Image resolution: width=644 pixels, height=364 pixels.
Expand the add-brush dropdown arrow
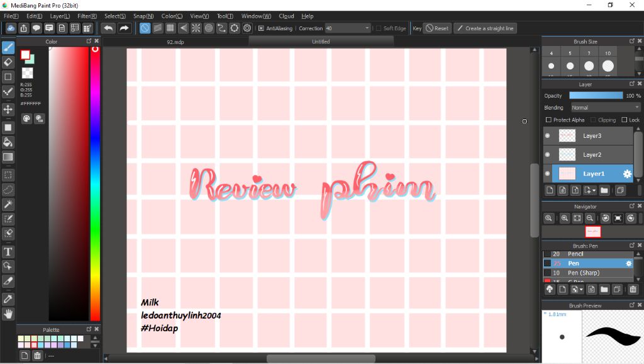click(x=581, y=290)
